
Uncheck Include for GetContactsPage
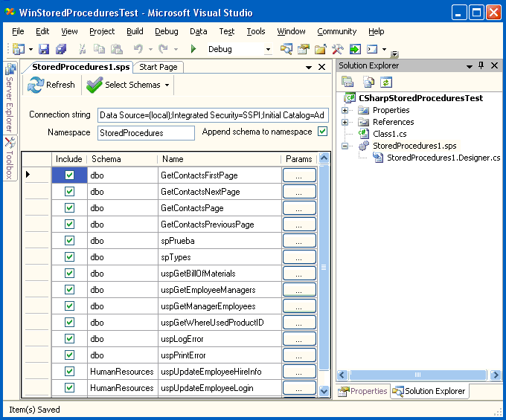pos(69,208)
